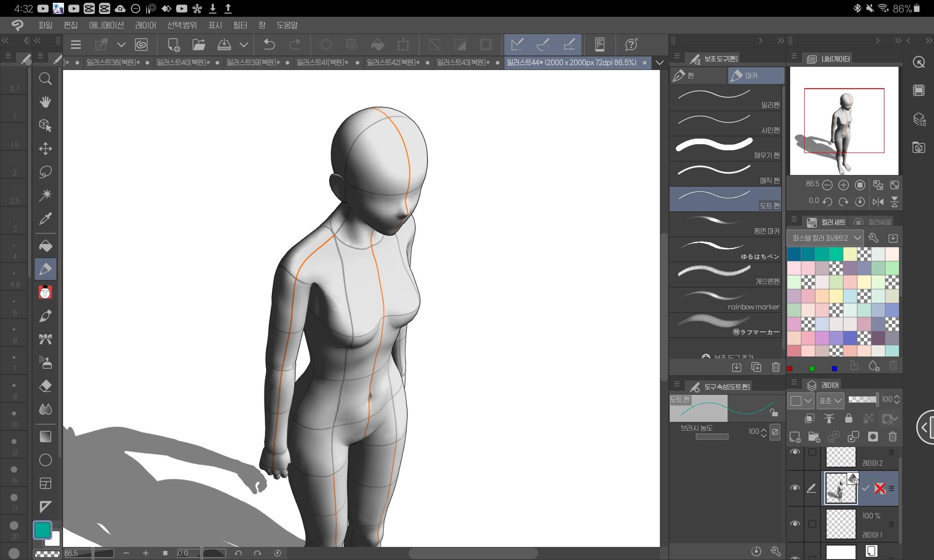Switch to the 마커 sub tool tab
Viewport: 934px width, 560px height.
point(756,76)
